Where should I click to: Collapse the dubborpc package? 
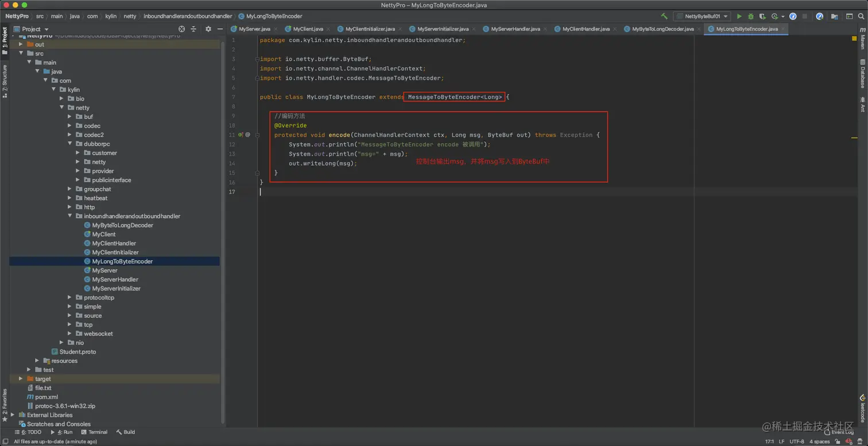(x=69, y=144)
